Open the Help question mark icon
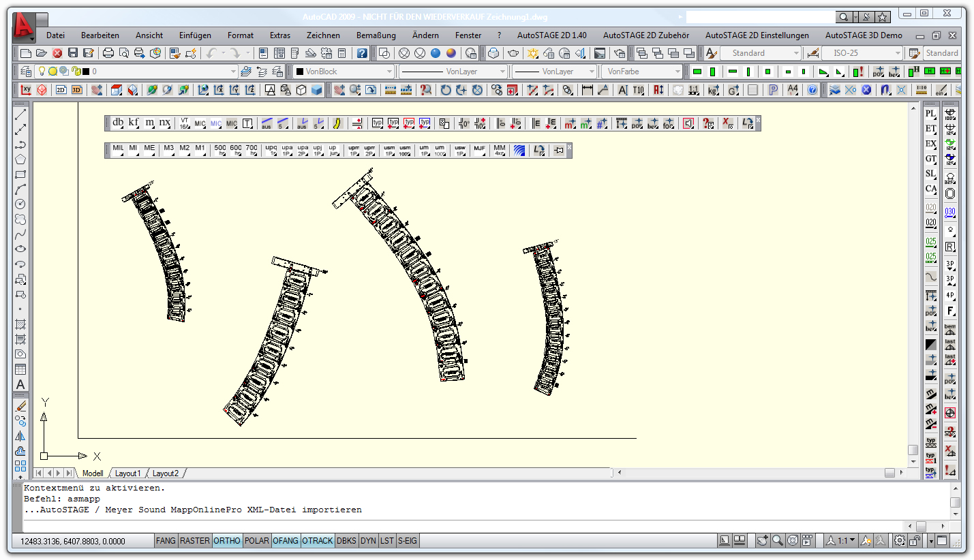Viewport: 974px width, 560px height. 362,53
